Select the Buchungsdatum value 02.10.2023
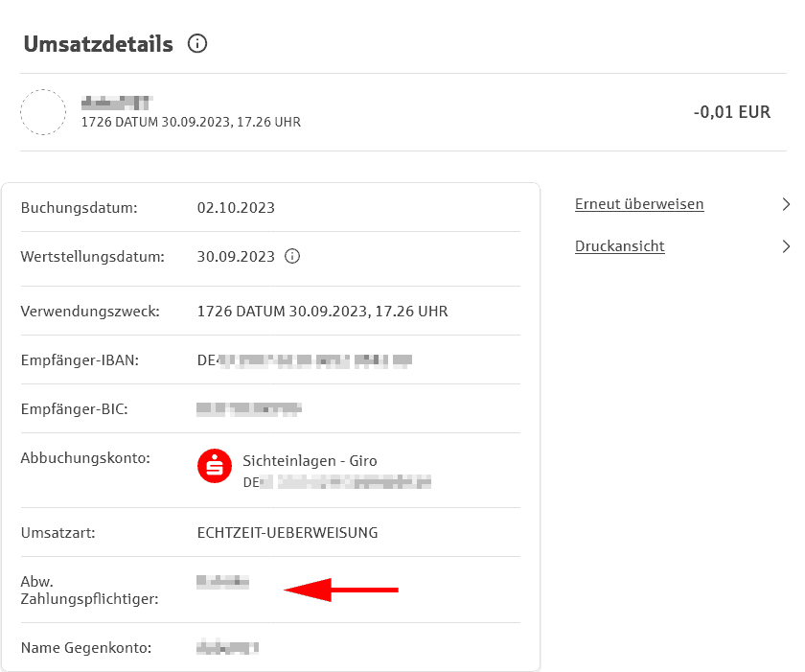 click(x=236, y=208)
